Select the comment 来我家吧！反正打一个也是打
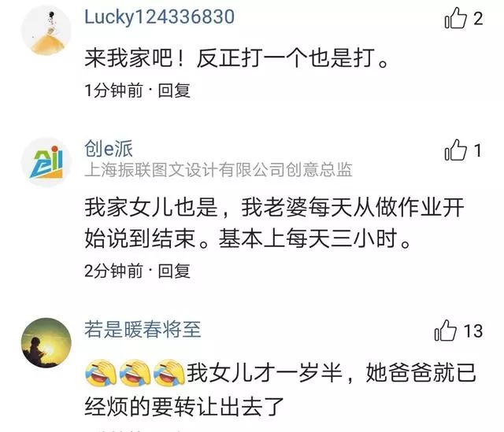 (x=236, y=58)
